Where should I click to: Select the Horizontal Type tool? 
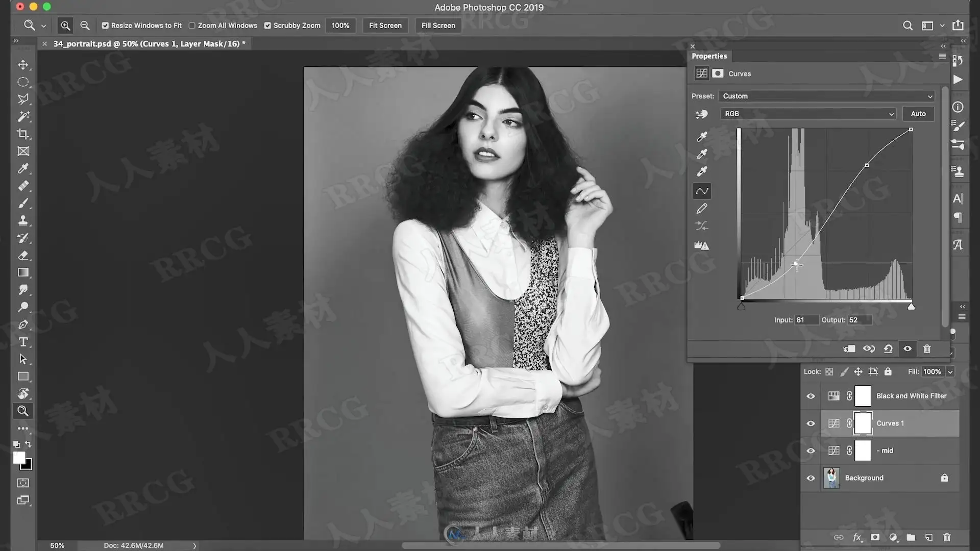(x=23, y=342)
